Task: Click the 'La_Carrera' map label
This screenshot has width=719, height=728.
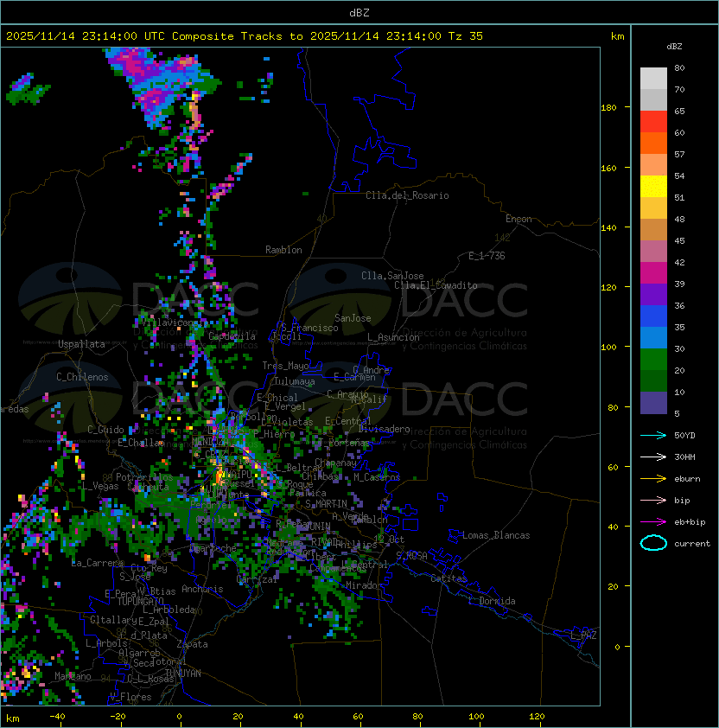Action: coord(98,563)
